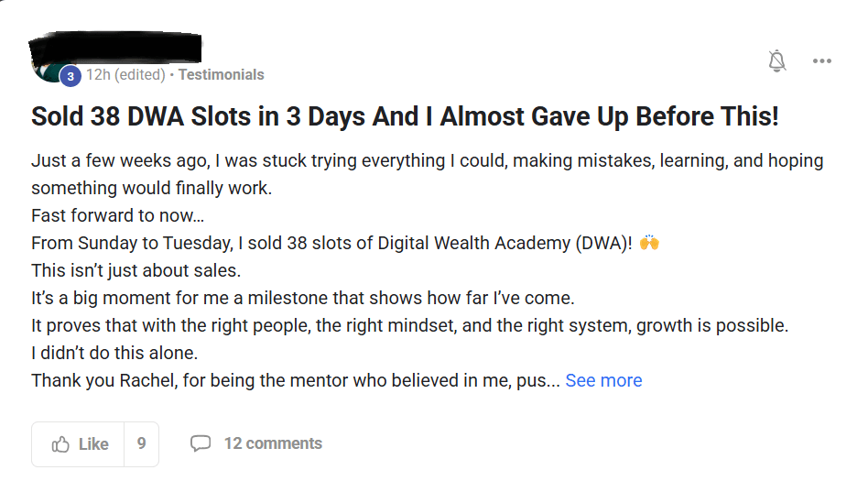Click the blacked-out author name

click(115, 49)
